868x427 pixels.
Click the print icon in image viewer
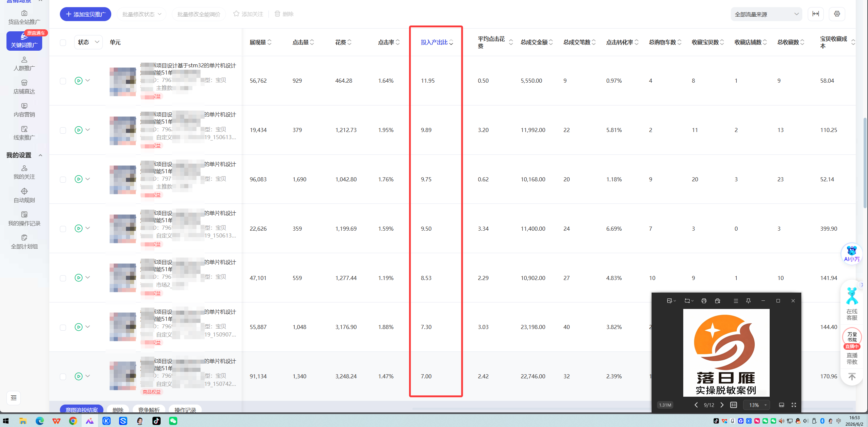tap(704, 301)
